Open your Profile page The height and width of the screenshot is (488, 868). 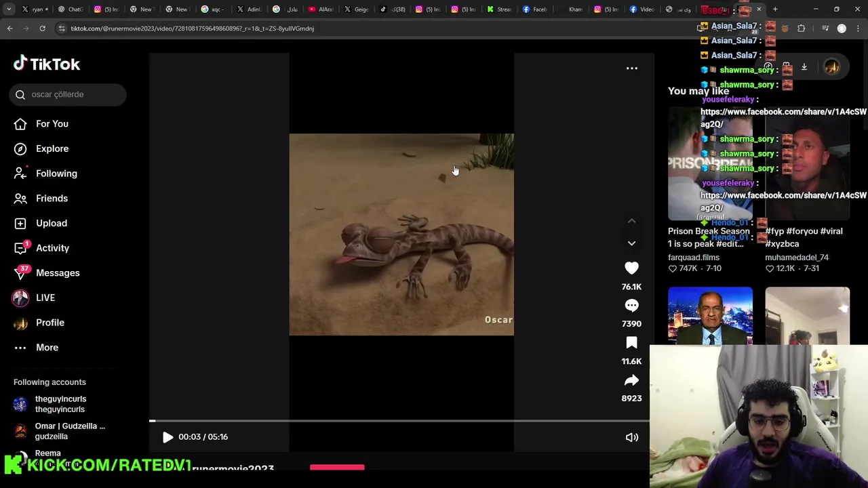coord(50,323)
